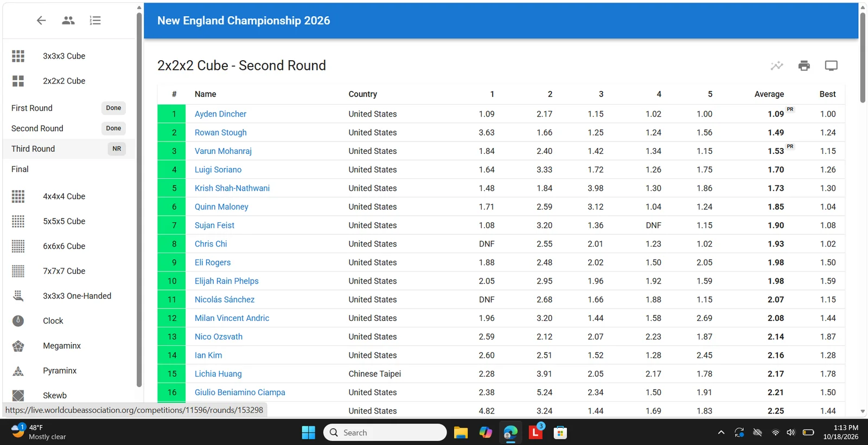Open the Skewb event
Image resolution: width=868 pixels, height=445 pixels.
(69, 395)
